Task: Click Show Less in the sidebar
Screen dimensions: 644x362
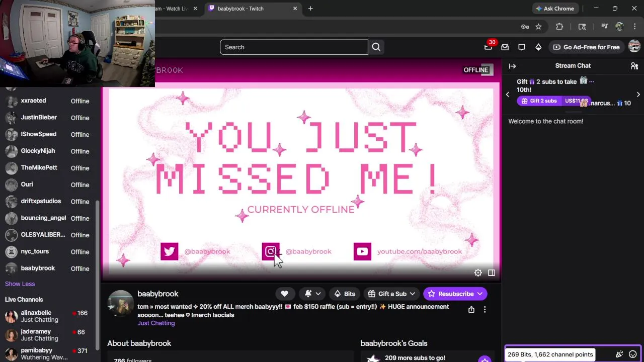Action: tap(20, 284)
